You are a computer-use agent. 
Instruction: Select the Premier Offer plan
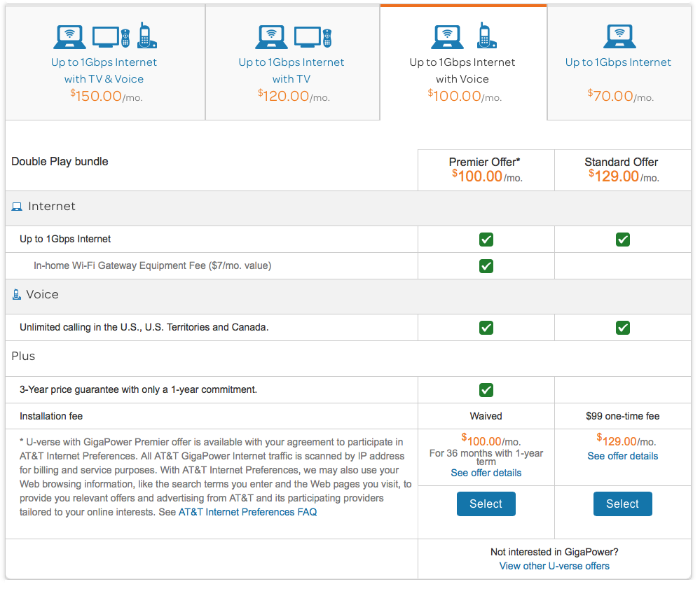[x=486, y=504]
